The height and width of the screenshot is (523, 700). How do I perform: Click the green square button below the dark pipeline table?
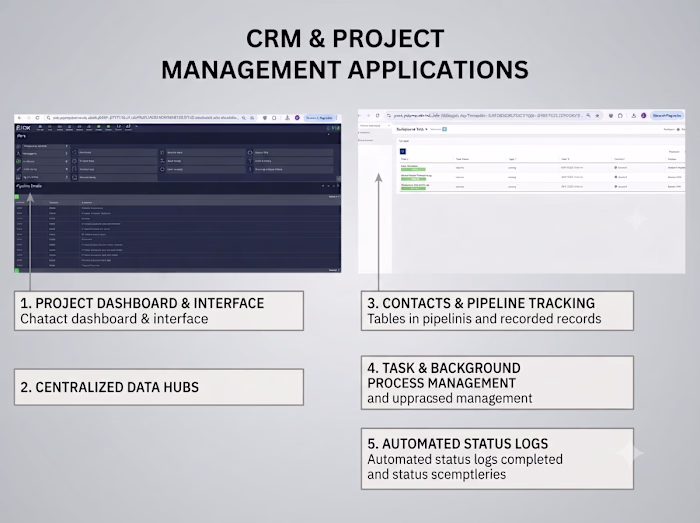tap(17, 270)
